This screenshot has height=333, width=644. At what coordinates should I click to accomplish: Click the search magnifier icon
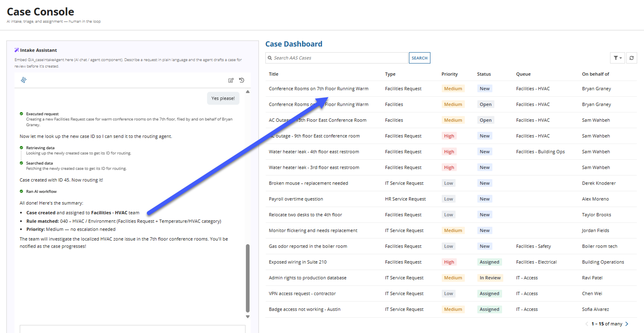(270, 58)
